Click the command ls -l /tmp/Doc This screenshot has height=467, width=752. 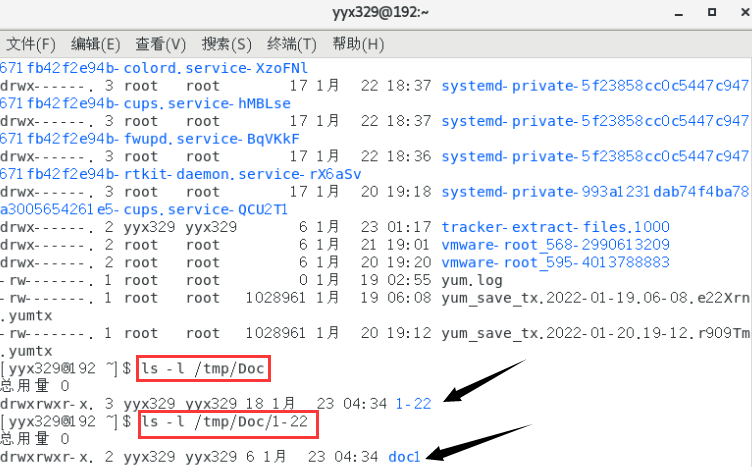[x=202, y=368]
